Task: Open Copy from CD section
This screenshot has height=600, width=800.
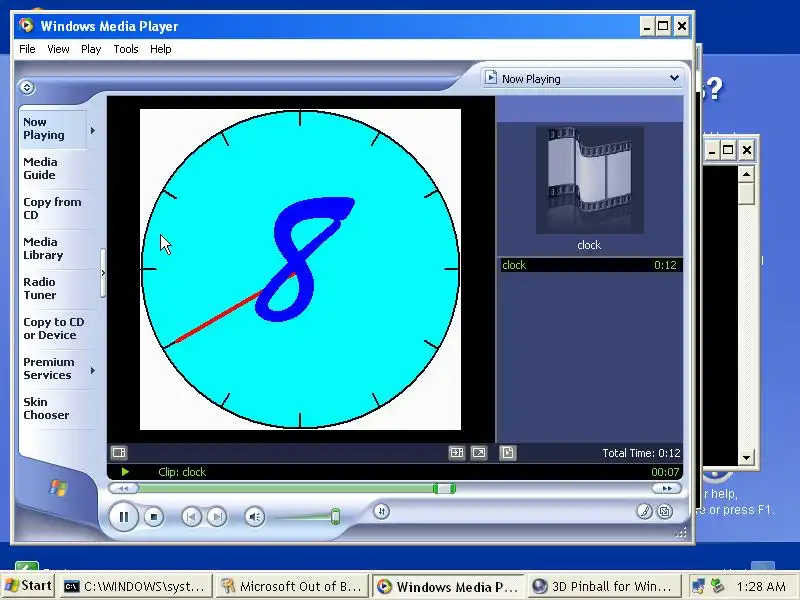Action: point(52,208)
